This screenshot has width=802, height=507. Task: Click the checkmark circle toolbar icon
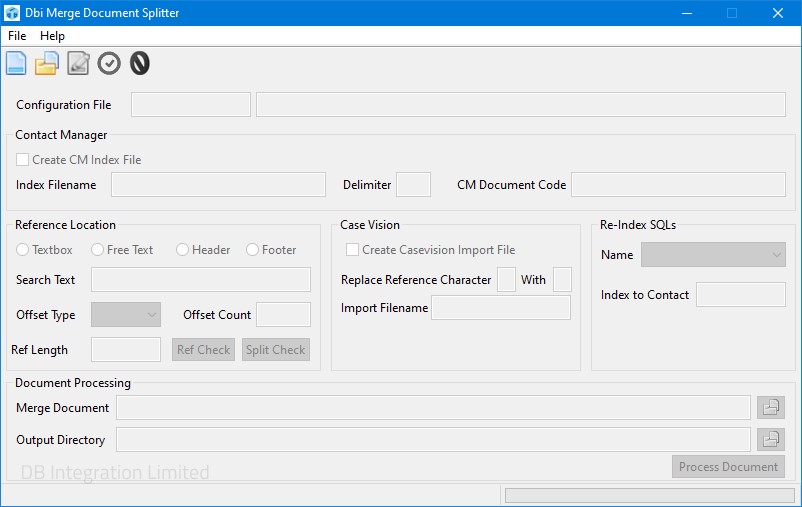[x=109, y=64]
